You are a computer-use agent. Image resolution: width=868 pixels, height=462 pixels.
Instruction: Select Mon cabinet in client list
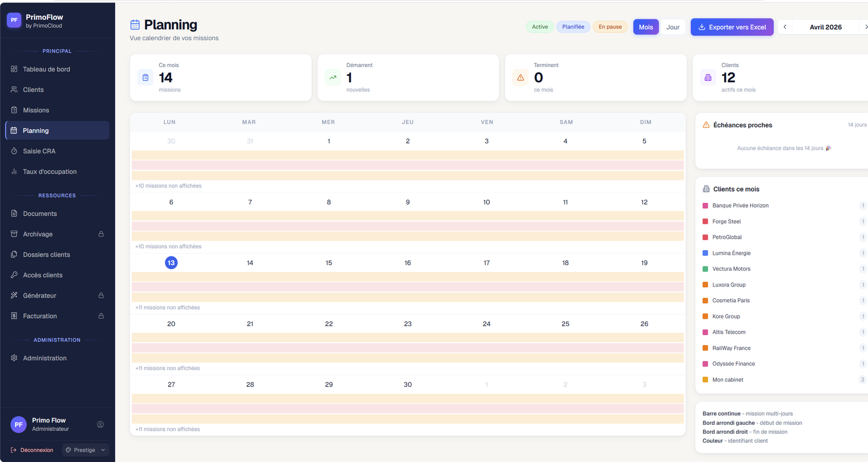click(x=784, y=380)
